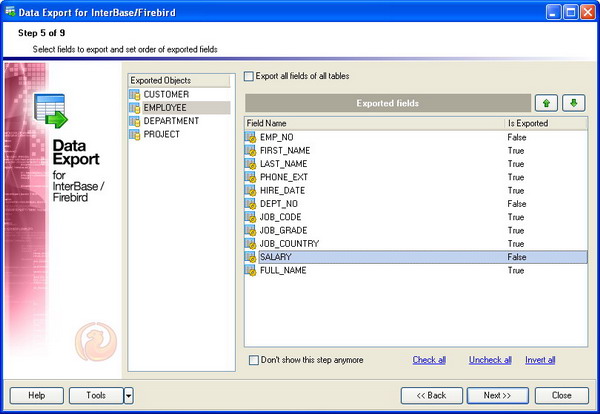This screenshot has height=414, width=600.
Task: Select the PHONE_EXT field name
Action: pos(284,178)
